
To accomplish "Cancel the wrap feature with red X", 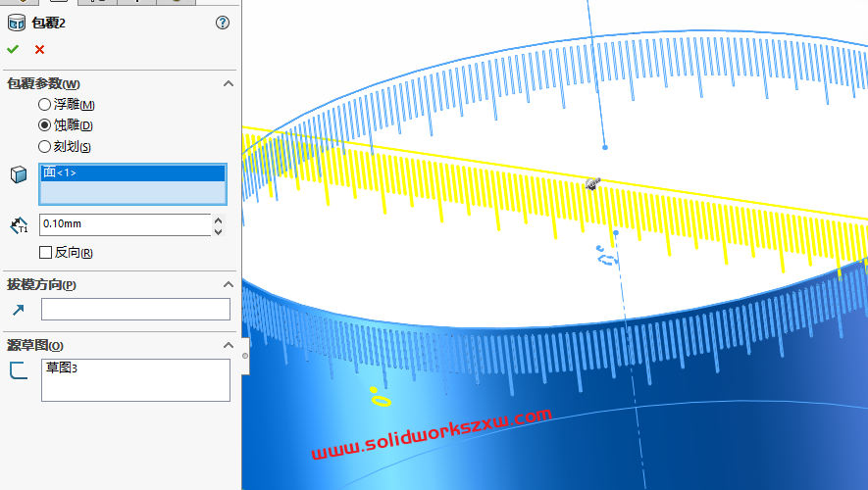I will 39,49.
